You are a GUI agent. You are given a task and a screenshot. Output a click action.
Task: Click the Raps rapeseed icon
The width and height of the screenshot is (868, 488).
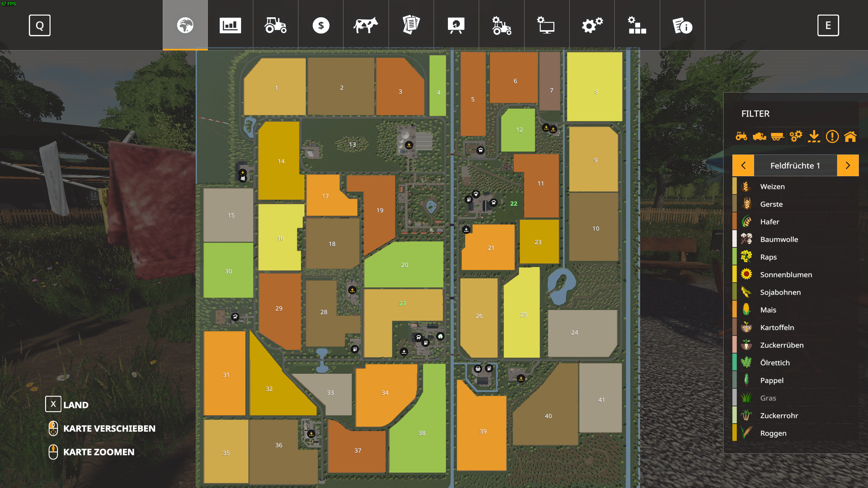pos(746,257)
